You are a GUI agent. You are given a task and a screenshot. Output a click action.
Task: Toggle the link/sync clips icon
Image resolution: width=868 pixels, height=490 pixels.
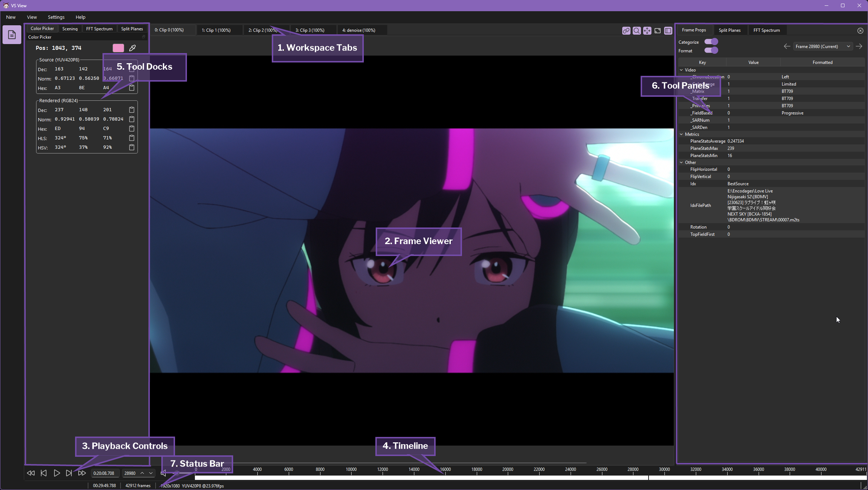pos(626,31)
